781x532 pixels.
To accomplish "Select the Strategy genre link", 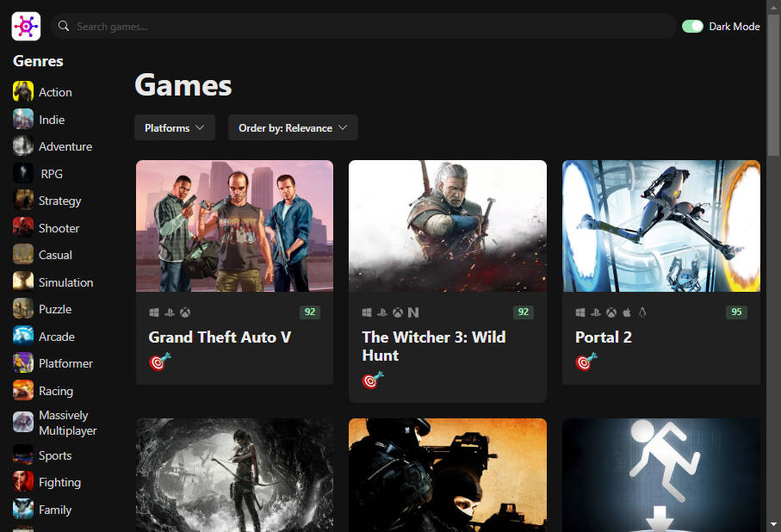I will click(59, 201).
